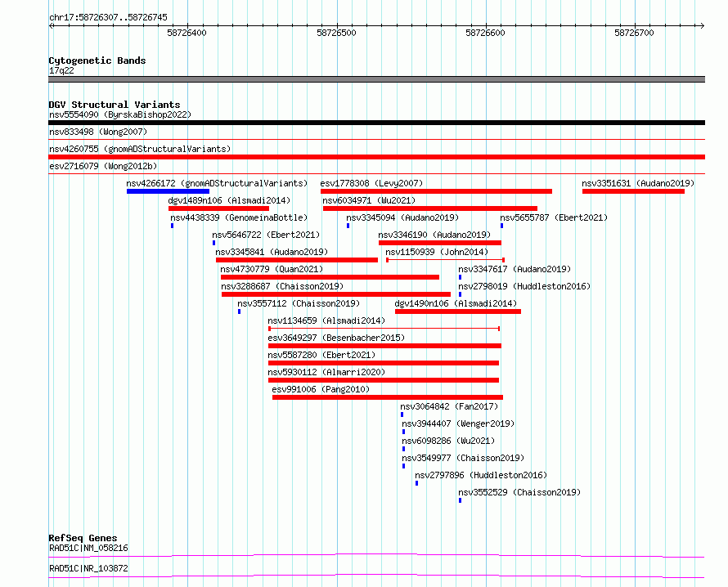Open esv2716079 (Wong2012b) variant label
Viewport: 728px width, 587px height.
[103, 166]
